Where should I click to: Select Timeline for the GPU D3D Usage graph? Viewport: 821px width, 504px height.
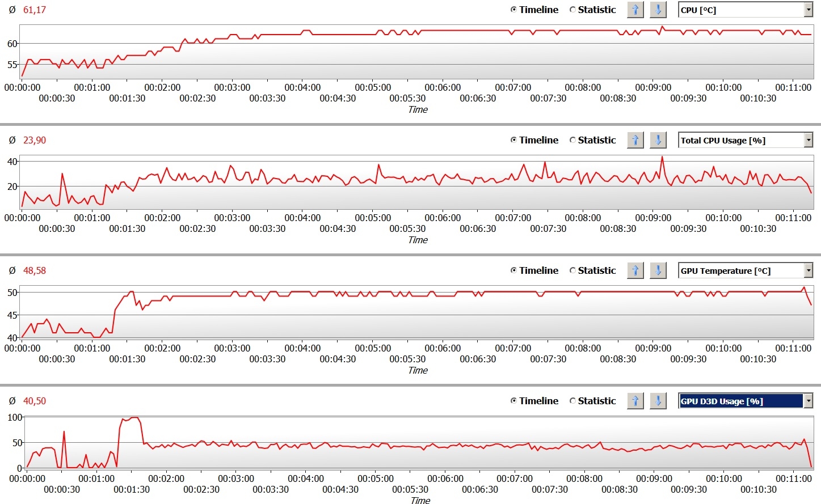click(534, 401)
